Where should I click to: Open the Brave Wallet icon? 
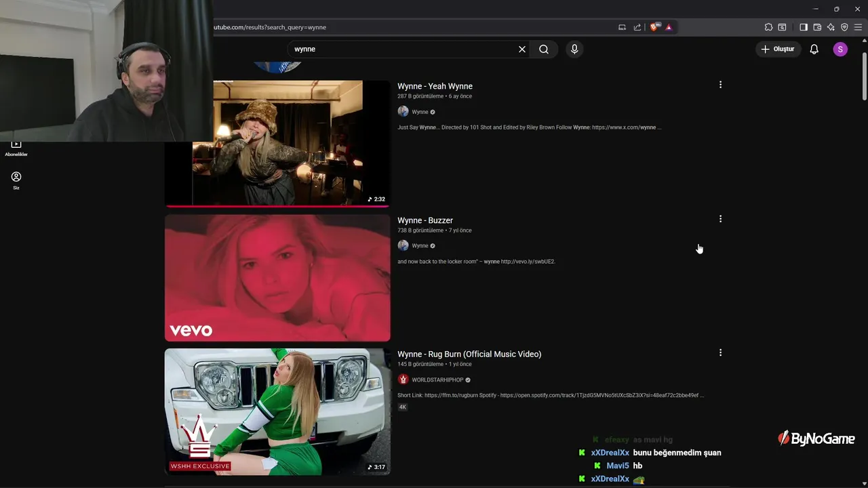[817, 27]
